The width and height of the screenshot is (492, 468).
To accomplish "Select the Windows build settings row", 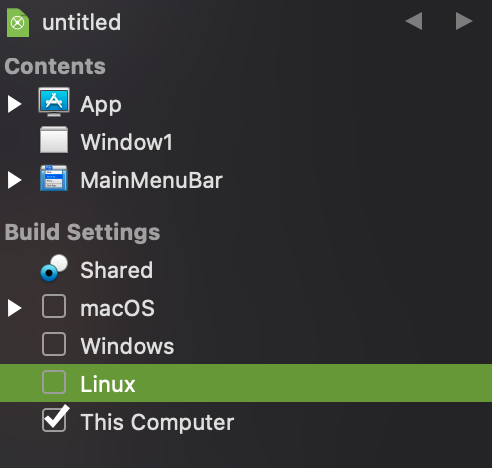I will pos(246,345).
